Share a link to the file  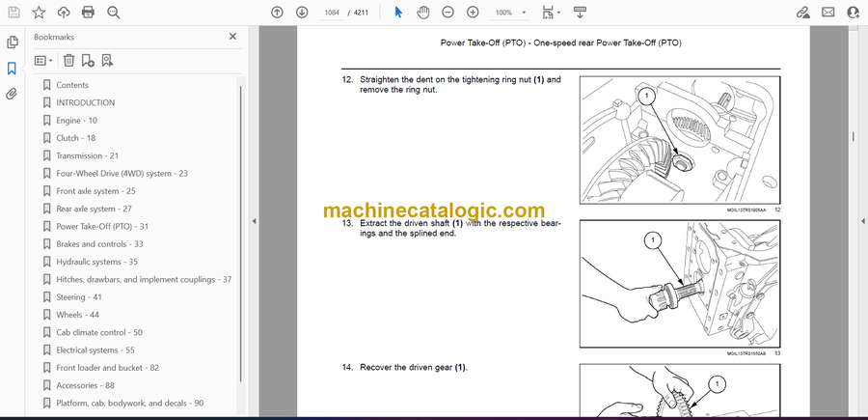point(802,13)
